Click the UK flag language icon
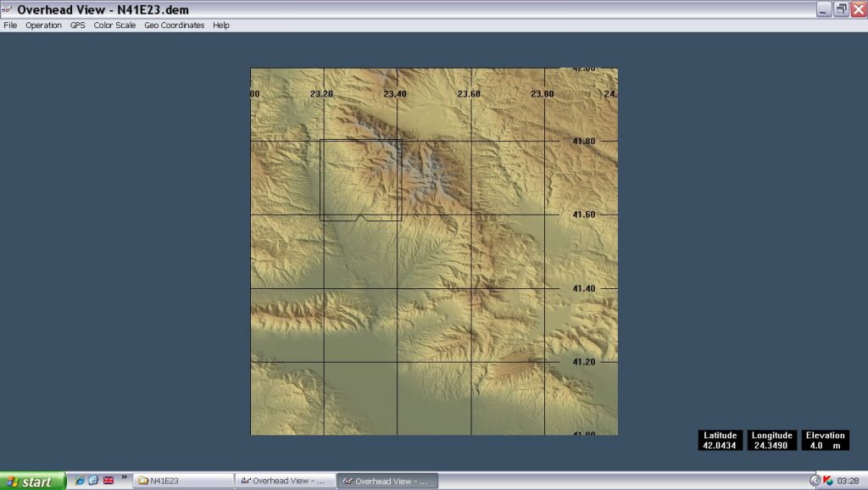Viewport: 868px width, 490px height. tap(108, 481)
